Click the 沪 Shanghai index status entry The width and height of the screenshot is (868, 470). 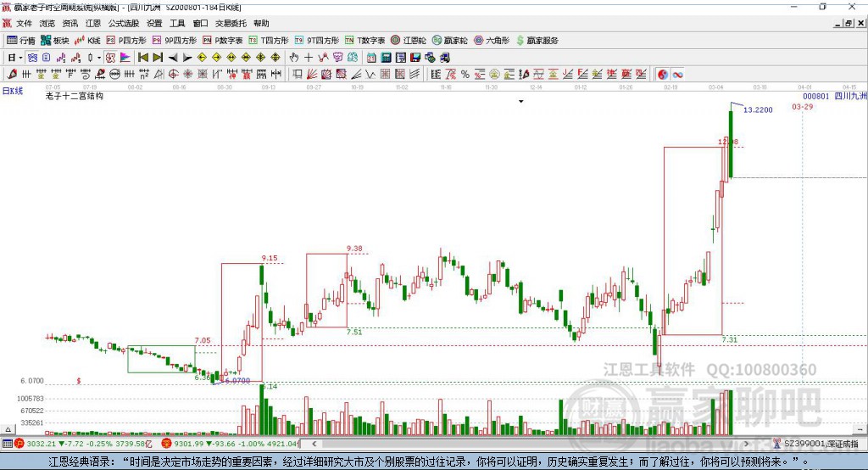(83, 444)
